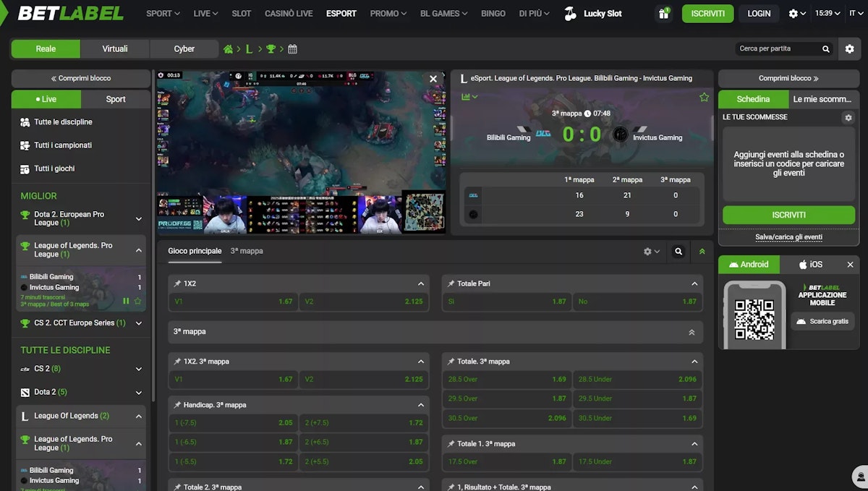Open the SPORT menu
Screen dimensions: 868x491
[x=163, y=14]
